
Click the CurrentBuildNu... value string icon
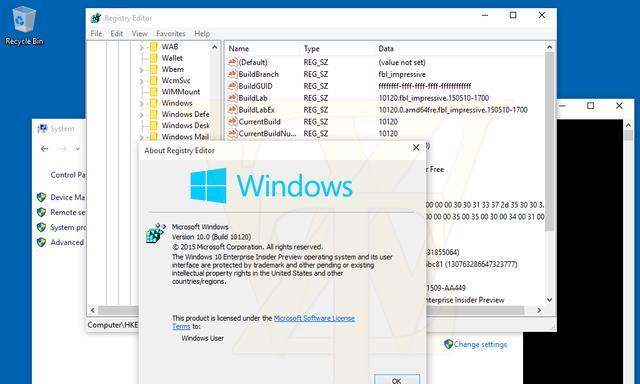click(232, 133)
